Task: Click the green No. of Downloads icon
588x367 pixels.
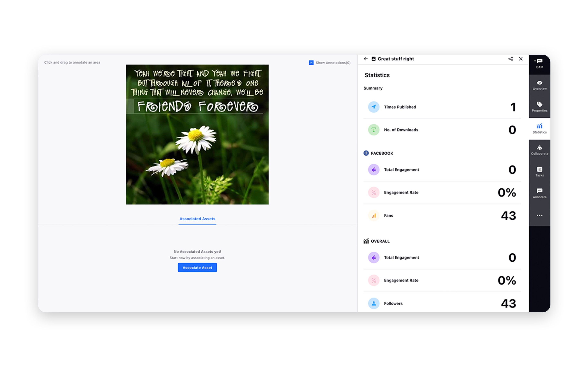Action: point(374,130)
